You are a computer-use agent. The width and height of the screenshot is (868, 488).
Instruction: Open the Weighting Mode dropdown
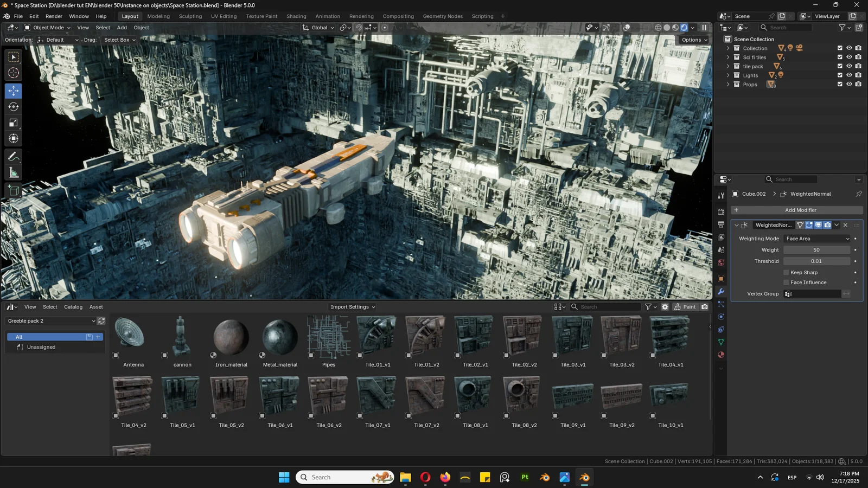[816, 239]
